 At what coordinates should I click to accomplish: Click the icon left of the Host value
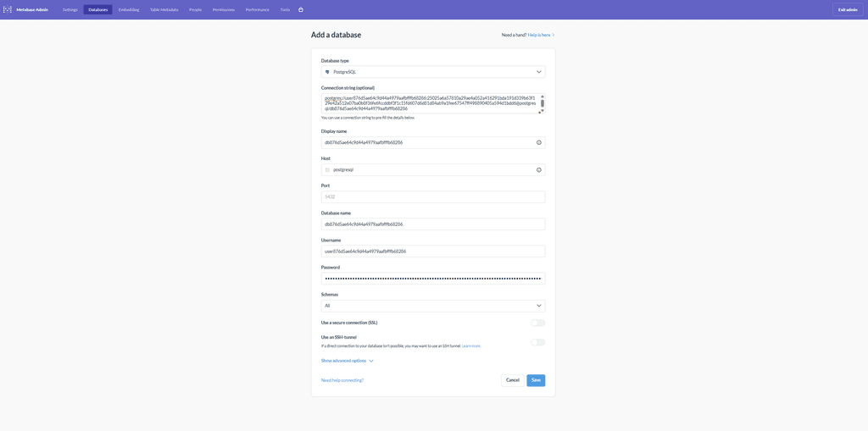(327, 169)
